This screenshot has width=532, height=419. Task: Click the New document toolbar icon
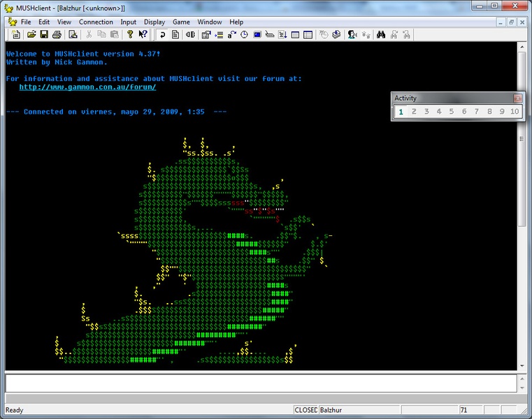(x=16, y=34)
